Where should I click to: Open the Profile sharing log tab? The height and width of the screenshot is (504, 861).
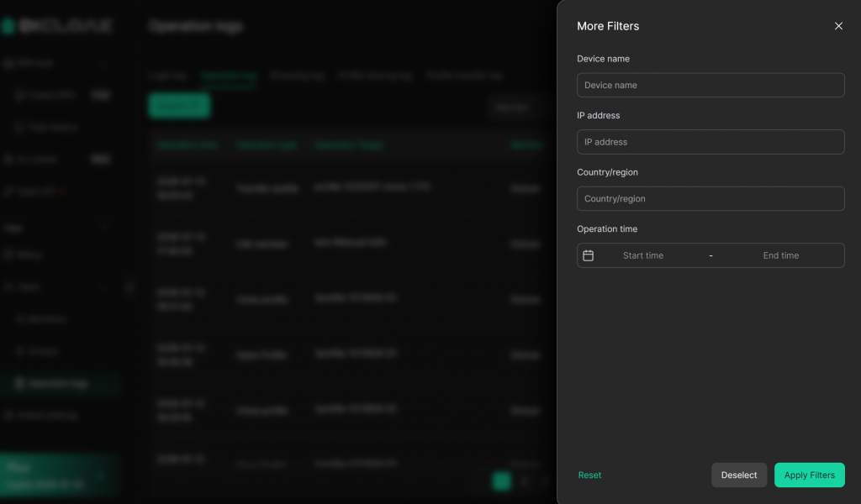click(374, 76)
